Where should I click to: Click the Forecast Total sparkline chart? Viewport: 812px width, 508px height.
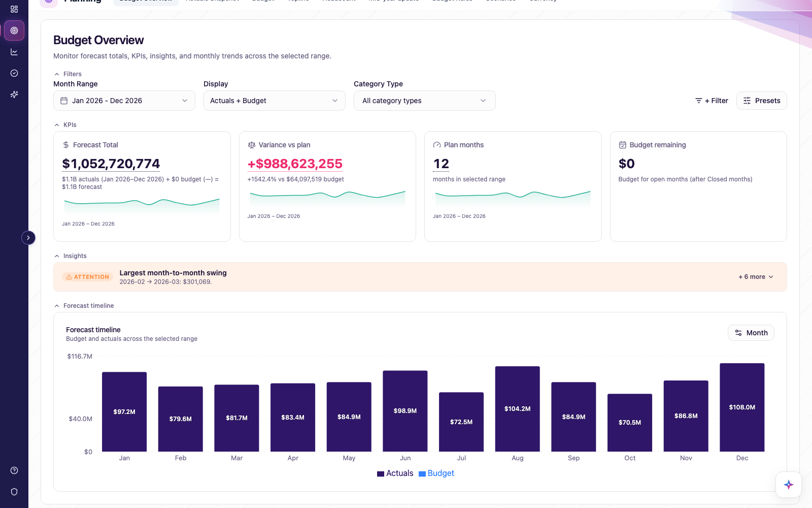coord(142,205)
